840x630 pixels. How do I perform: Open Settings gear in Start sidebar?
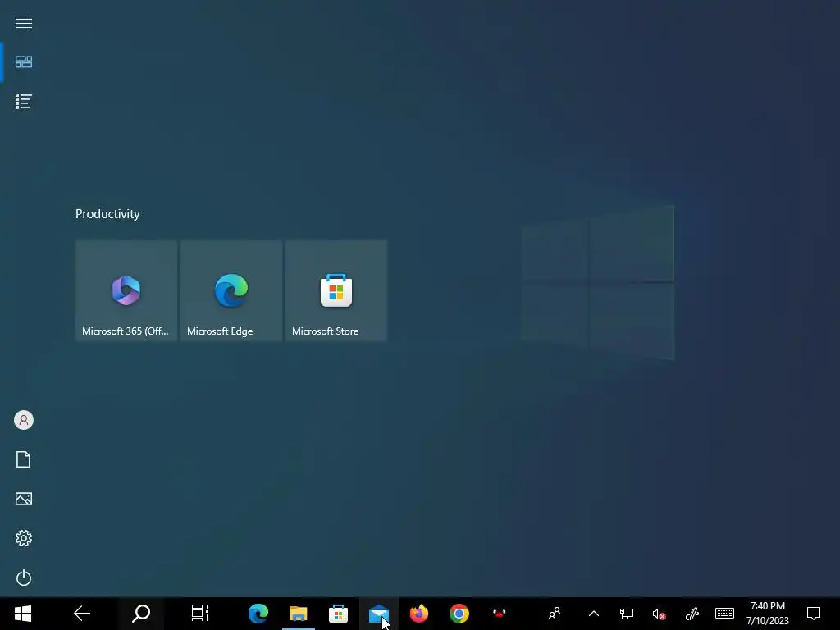pyautogui.click(x=24, y=538)
